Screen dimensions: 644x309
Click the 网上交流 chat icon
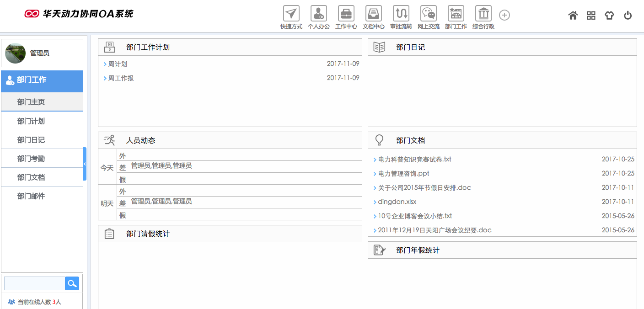pos(429,14)
